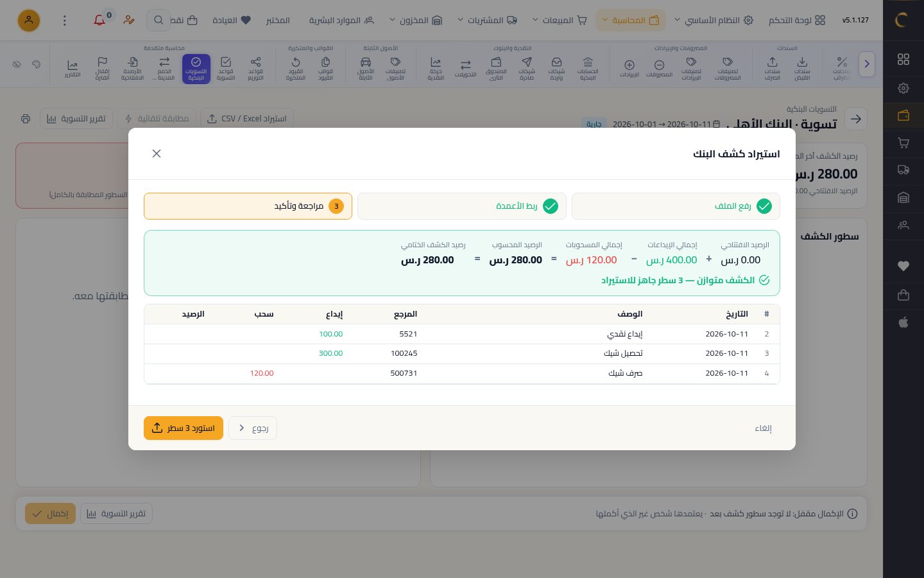
Task: Click the استورد 3 سطر import button
Action: point(184,428)
